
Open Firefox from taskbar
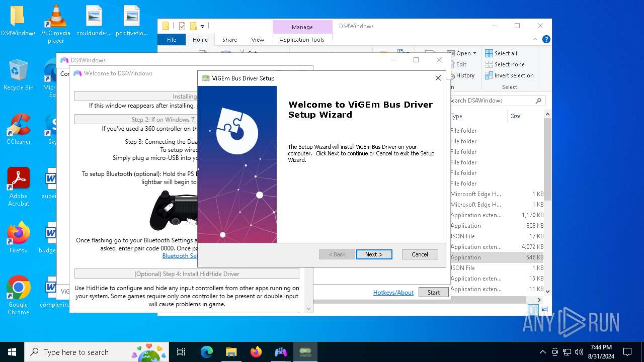(x=256, y=352)
